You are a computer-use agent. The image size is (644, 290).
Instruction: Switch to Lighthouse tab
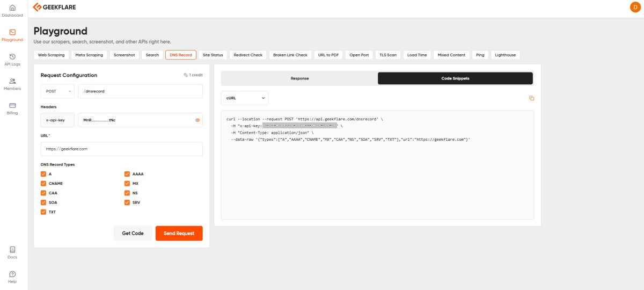(506, 55)
